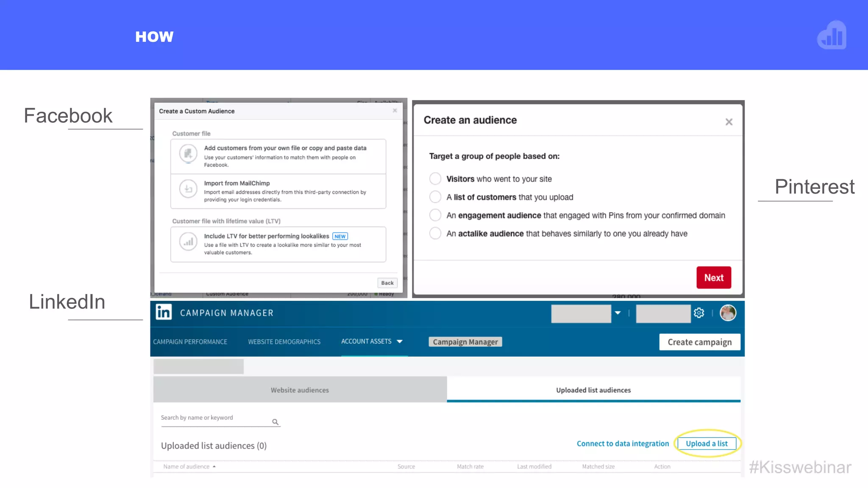This screenshot has height=488, width=868.
Task: Sort by Name of audience column arrow
Action: coord(214,466)
